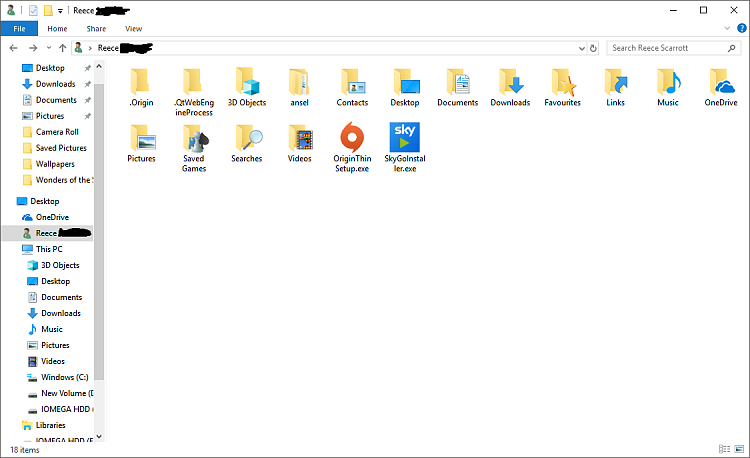Open Saved Pictures in navigation pane
750x458 pixels.
point(61,148)
